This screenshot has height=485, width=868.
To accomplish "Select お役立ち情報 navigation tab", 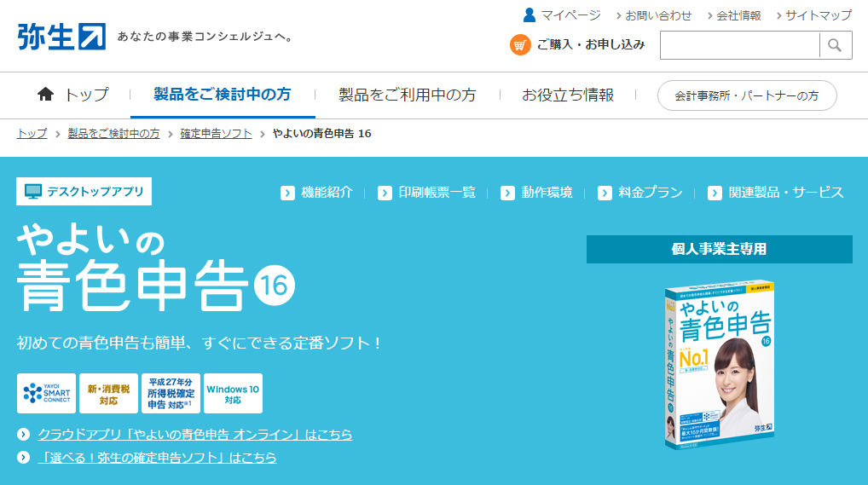I will pos(568,95).
